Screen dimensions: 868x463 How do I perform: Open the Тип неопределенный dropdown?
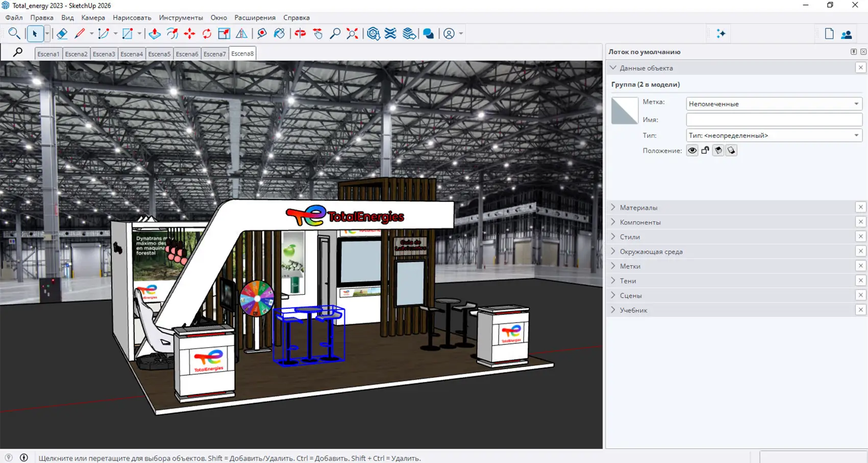(774, 135)
